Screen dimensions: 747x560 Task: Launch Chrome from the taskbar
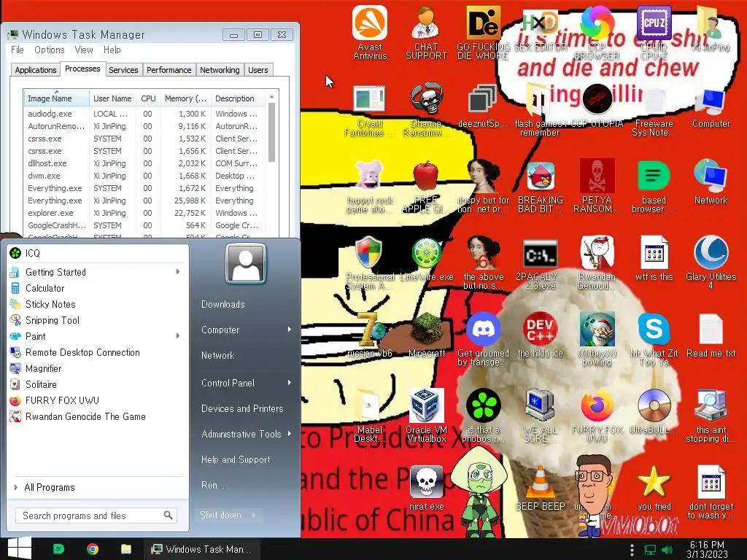[93, 549]
